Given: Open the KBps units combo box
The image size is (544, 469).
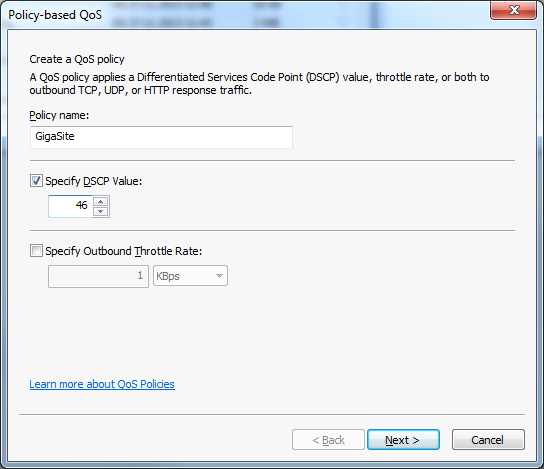Looking at the screenshot, I should (x=190, y=276).
